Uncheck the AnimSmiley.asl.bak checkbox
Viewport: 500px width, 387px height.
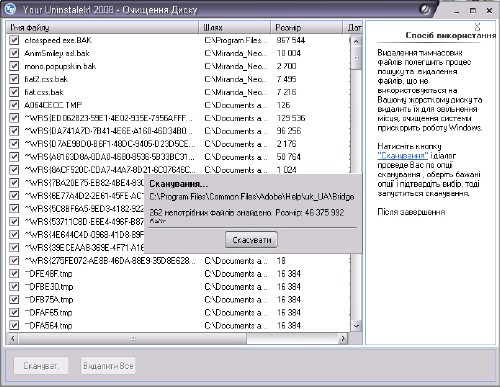[14, 53]
